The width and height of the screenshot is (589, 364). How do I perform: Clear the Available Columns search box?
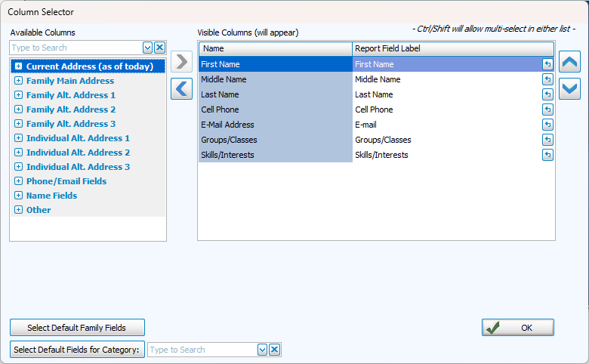(159, 48)
